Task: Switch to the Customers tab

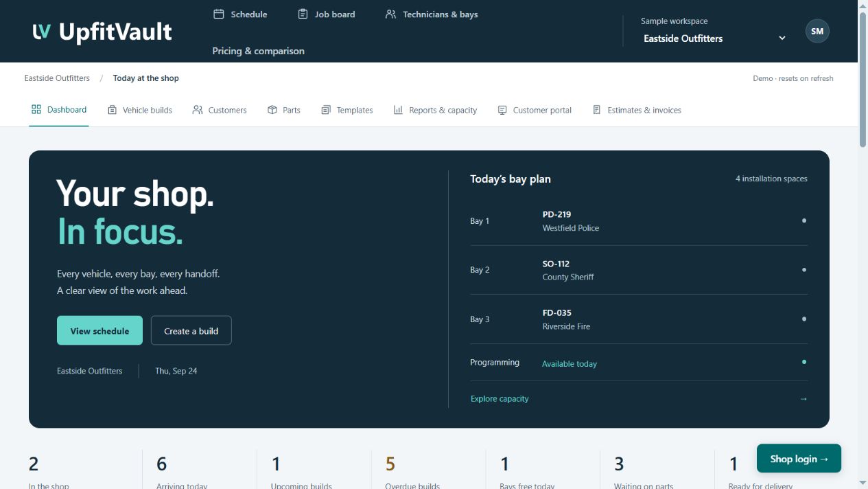Action: tap(220, 110)
